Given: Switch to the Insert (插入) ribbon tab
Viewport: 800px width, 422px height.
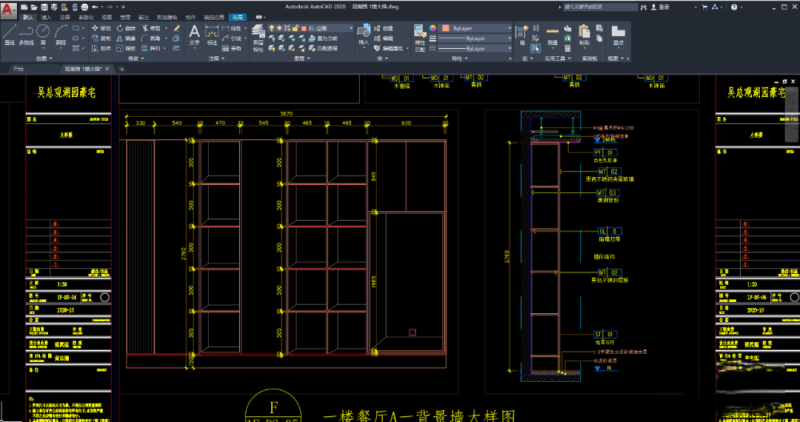Looking at the screenshot, I should click(45, 18).
